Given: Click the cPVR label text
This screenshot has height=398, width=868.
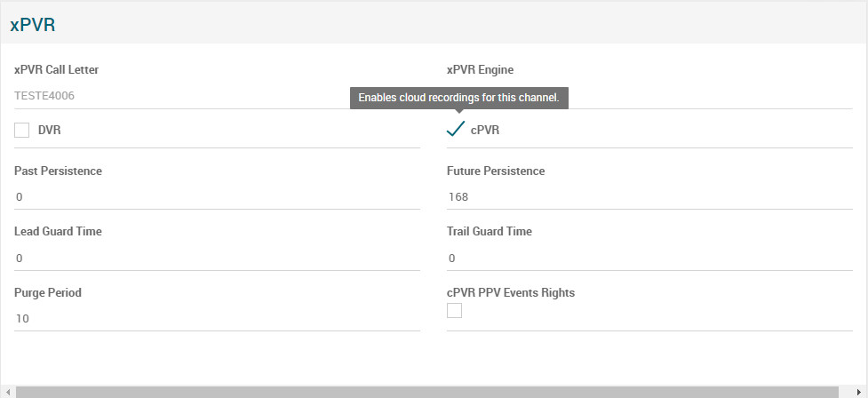Looking at the screenshot, I should point(485,131).
